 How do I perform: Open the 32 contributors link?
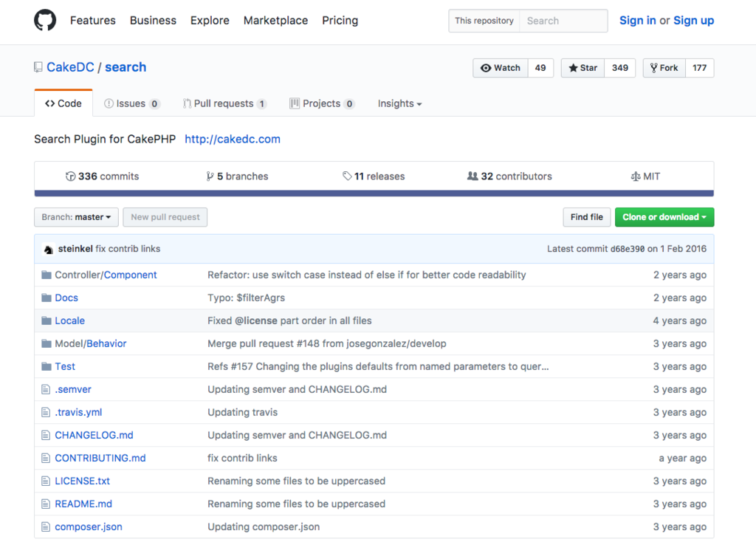click(509, 176)
